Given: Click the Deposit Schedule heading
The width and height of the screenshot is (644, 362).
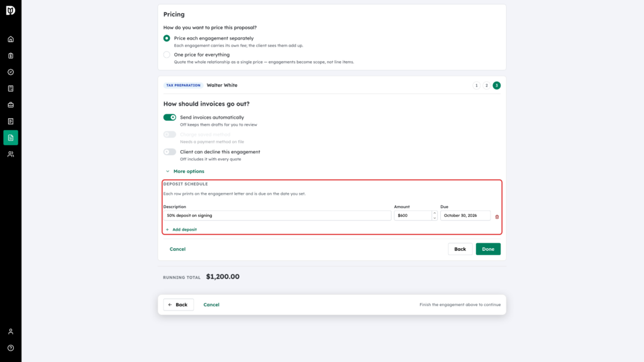Looking at the screenshot, I should pyautogui.click(x=186, y=184).
